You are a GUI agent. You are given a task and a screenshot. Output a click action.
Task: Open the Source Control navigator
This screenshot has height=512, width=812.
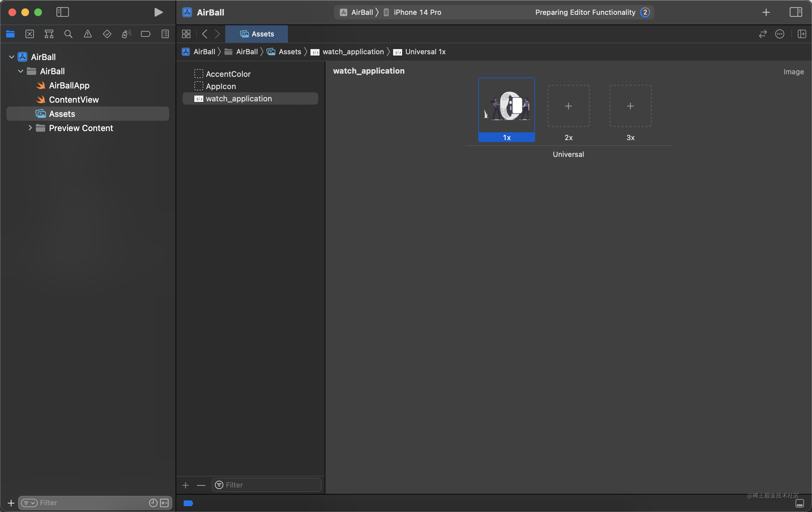coord(30,34)
